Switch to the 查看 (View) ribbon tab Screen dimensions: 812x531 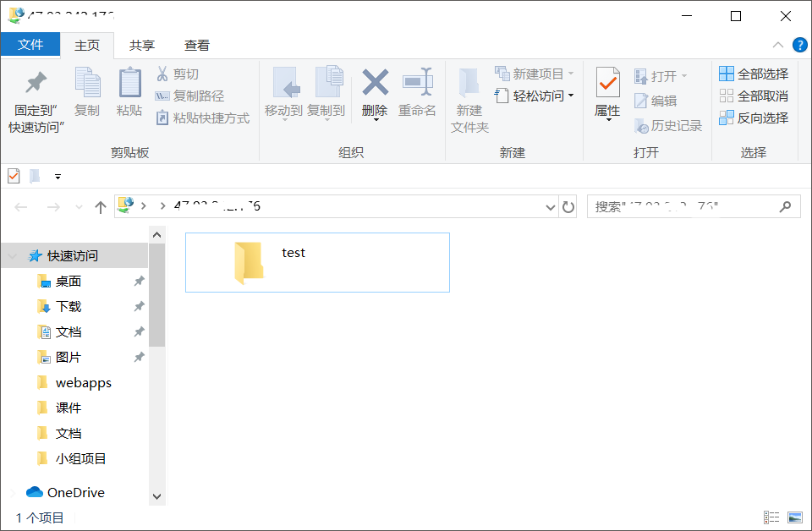tap(196, 45)
